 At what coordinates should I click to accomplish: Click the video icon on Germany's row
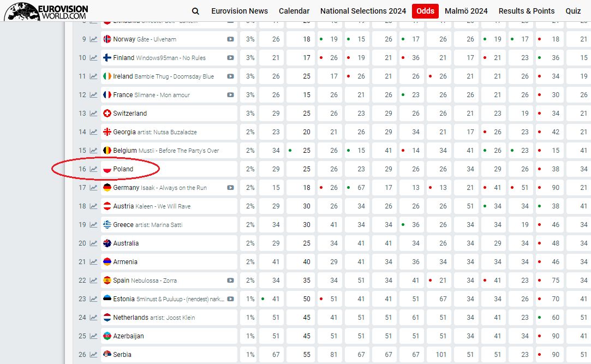coord(230,188)
